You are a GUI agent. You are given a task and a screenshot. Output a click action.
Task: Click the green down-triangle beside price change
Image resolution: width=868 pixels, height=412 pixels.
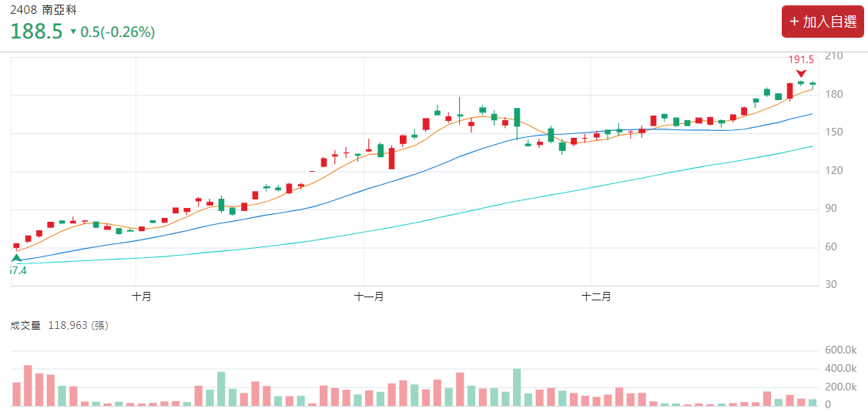73,32
